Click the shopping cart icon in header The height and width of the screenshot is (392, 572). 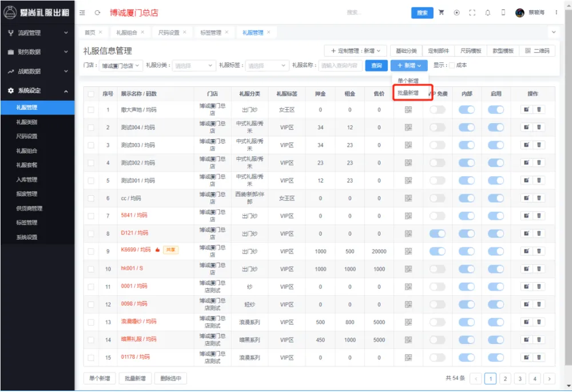point(441,13)
